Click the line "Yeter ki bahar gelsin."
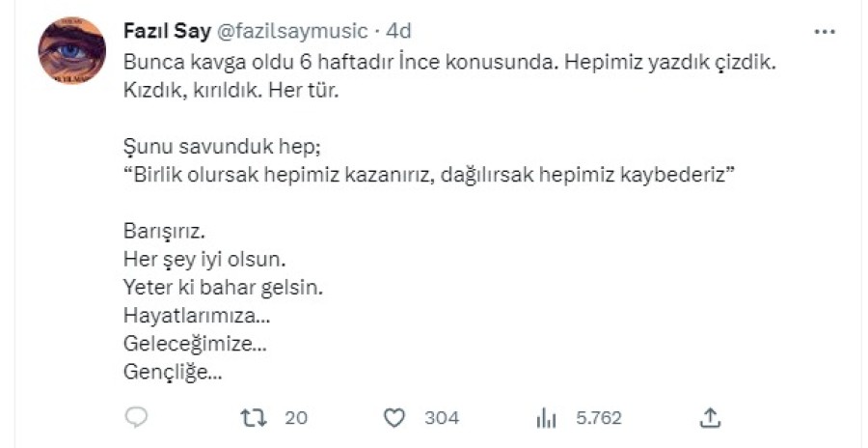Screen dimensions: 868x448 tap(223, 288)
